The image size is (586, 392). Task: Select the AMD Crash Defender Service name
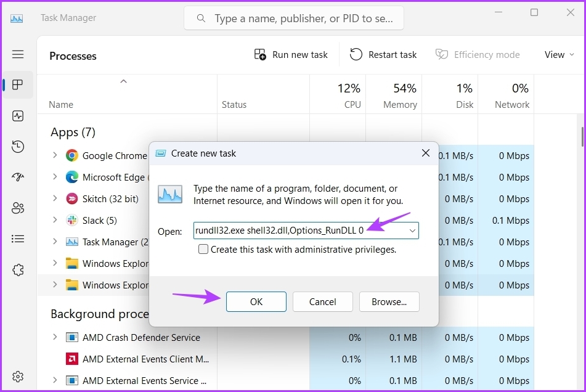[x=141, y=337]
